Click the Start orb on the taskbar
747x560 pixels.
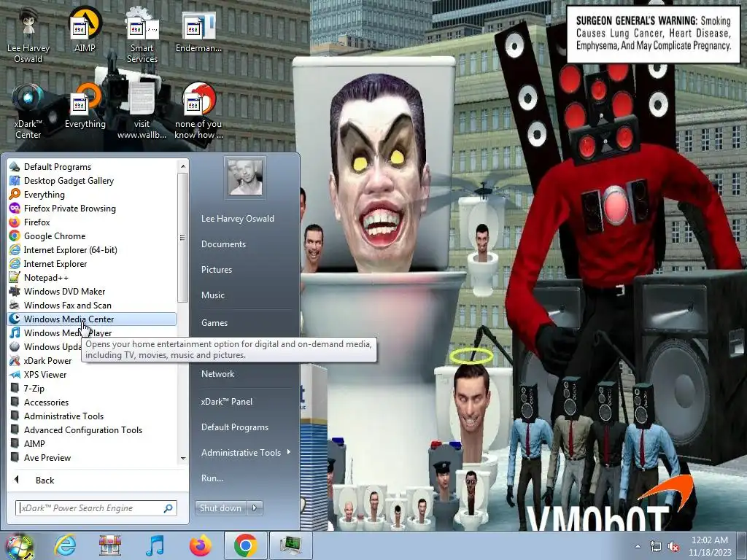[x=19, y=545]
